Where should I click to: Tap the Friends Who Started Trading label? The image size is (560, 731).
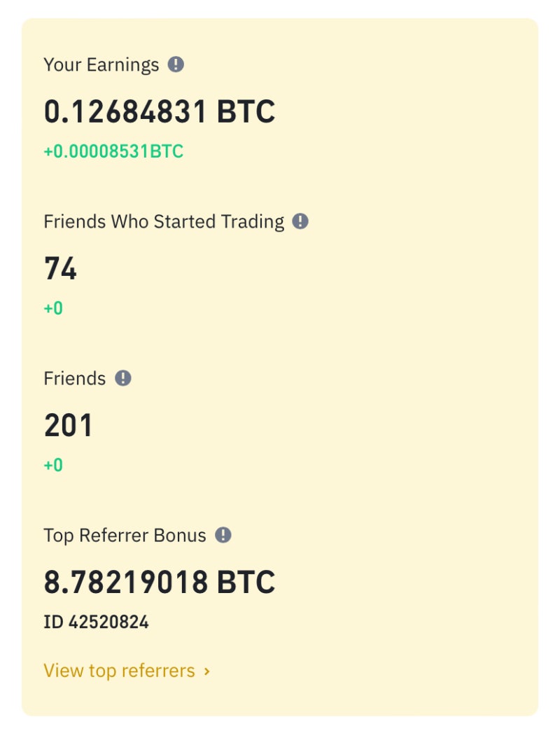(164, 222)
